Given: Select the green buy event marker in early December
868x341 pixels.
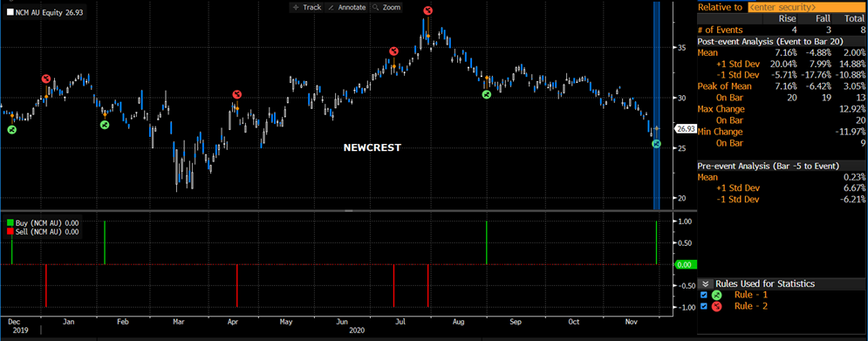Looking at the screenshot, I should [x=12, y=130].
